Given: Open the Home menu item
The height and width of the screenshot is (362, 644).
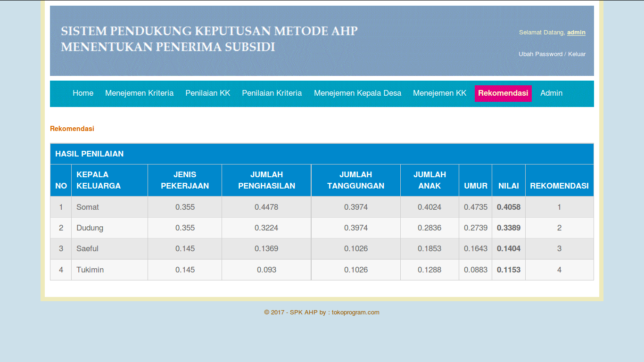Looking at the screenshot, I should [83, 93].
